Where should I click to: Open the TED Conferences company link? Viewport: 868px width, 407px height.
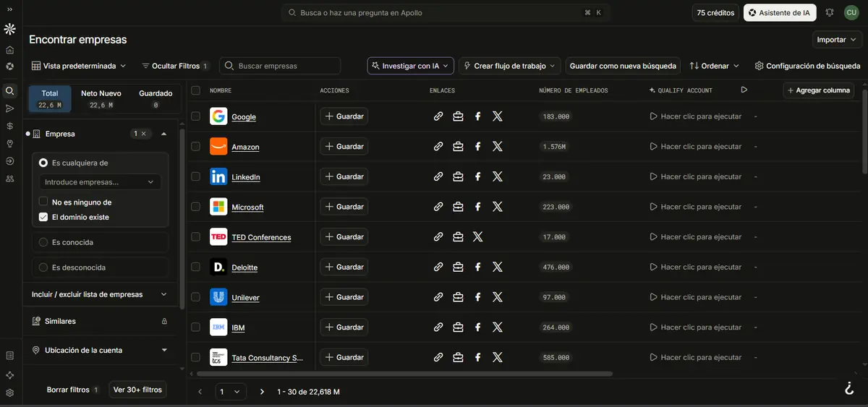tap(261, 237)
